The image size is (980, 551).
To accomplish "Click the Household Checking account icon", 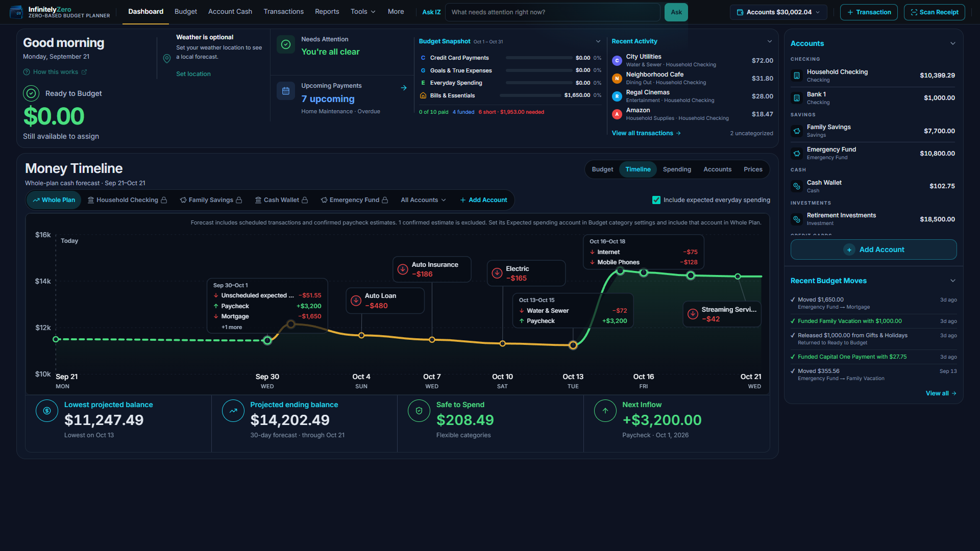I will pyautogui.click(x=796, y=76).
